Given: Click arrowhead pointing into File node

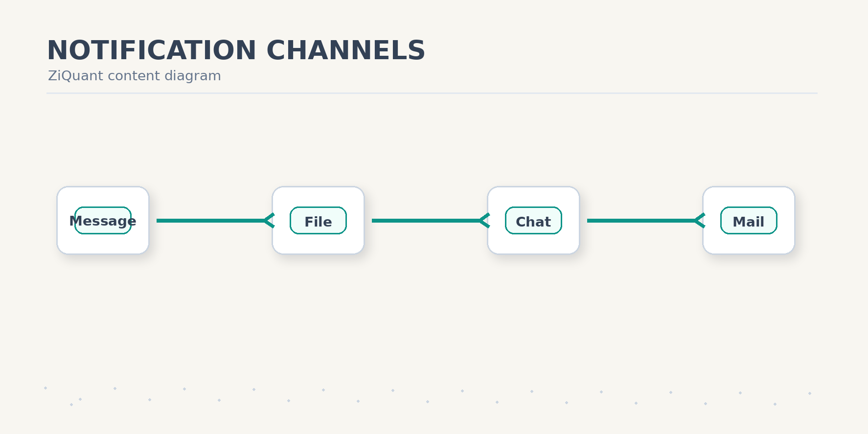Looking at the screenshot, I should (x=269, y=221).
